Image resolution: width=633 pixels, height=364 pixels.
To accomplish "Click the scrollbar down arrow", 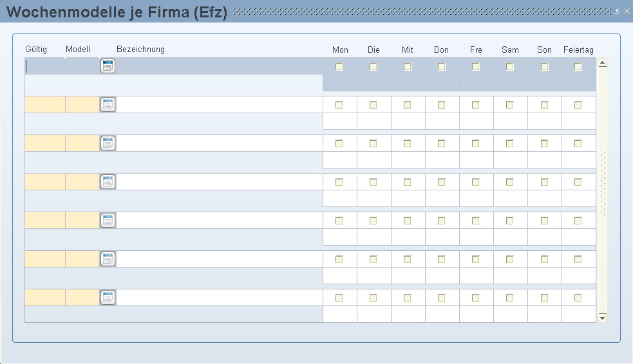I will pos(602,318).
